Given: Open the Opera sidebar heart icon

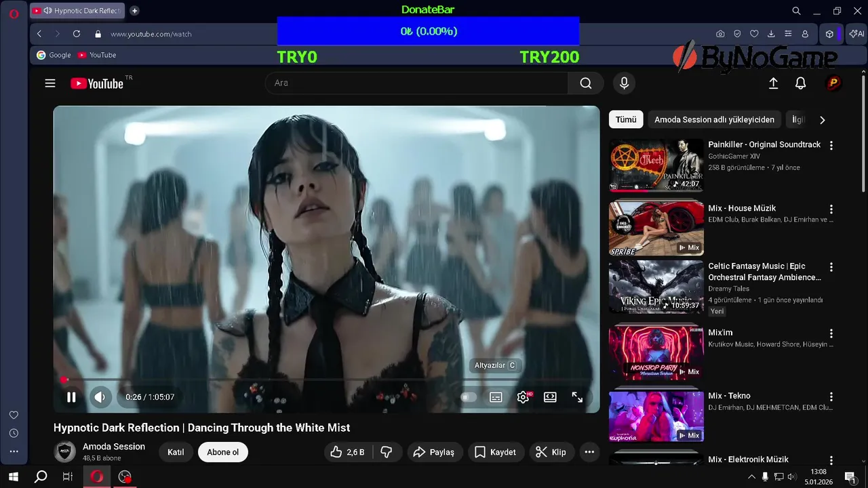Looking at the screenshot, I should (14, 415).
